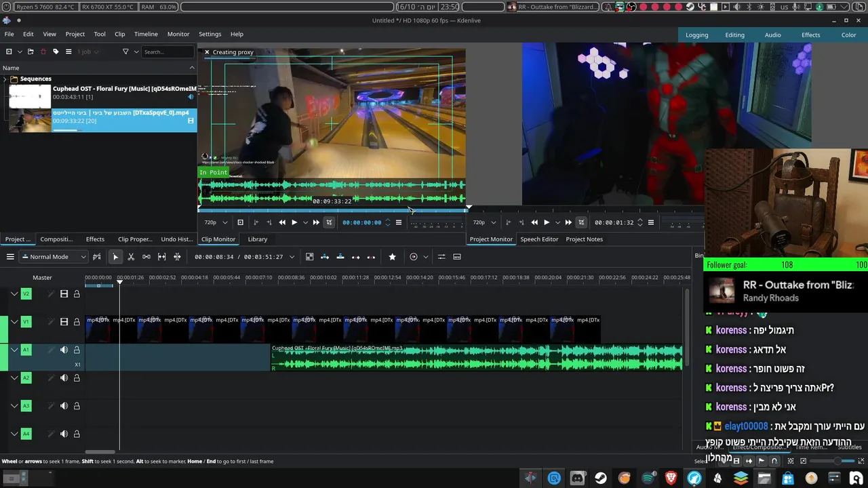Image resolution: width=868 pixels, height=488 pixels.
Task: Collapse track V2
Action: pos(14,294)
